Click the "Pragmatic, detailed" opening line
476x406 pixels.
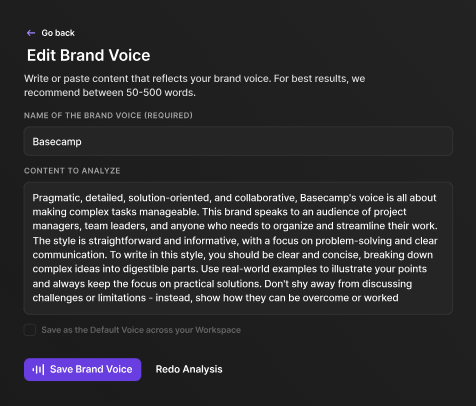[x=234, y=198]
